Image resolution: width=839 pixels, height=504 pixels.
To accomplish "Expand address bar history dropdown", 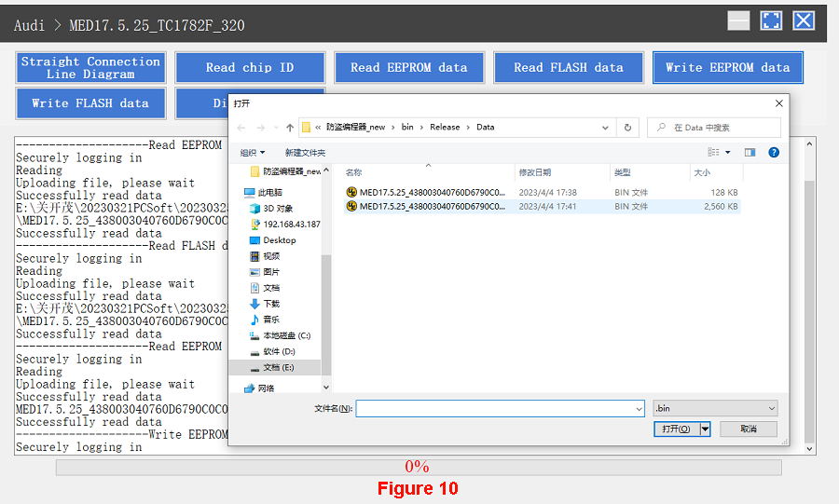I will pos(605,128).
